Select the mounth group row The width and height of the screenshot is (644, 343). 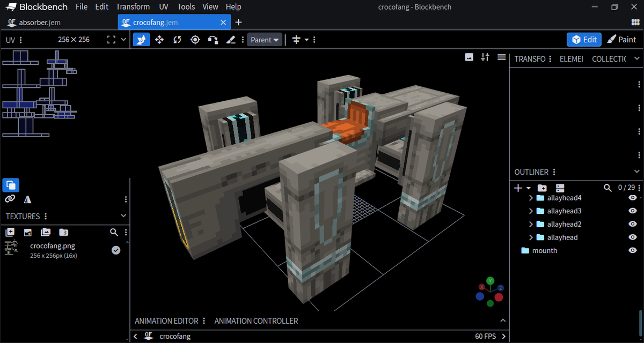[x=576, y=250]
